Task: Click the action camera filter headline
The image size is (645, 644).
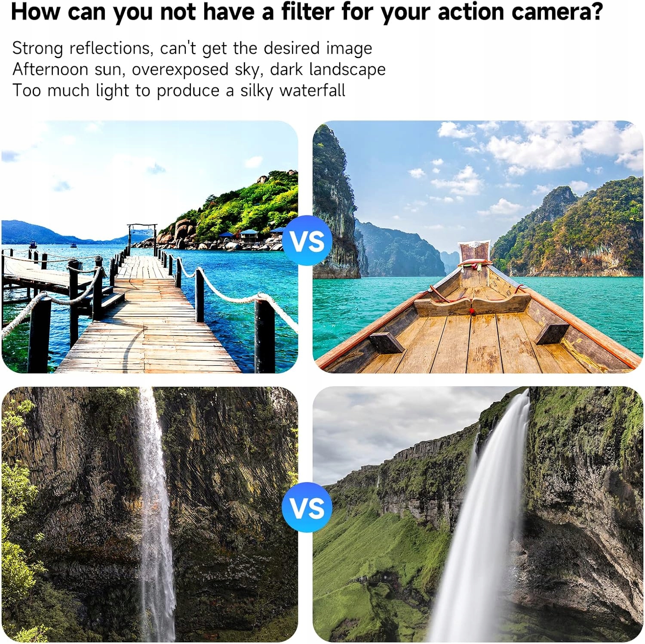Action: 307,12
